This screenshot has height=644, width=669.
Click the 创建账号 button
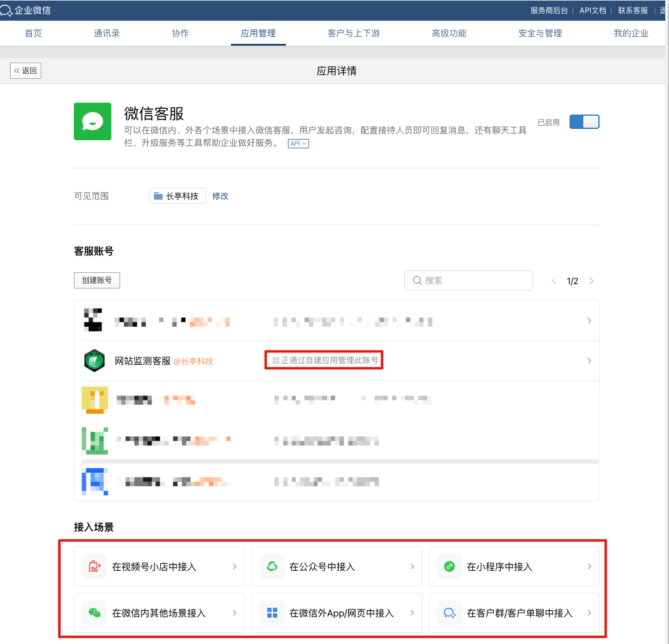pos(97,280)
